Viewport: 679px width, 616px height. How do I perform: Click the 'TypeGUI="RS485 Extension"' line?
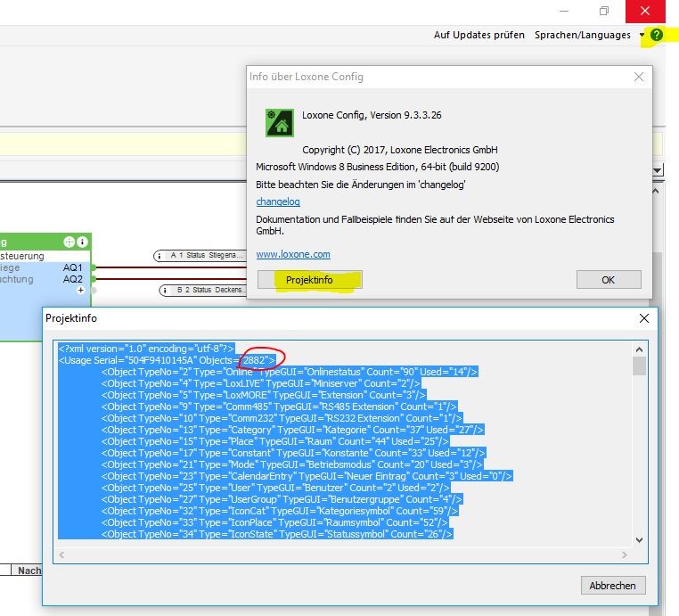[279, 407]
